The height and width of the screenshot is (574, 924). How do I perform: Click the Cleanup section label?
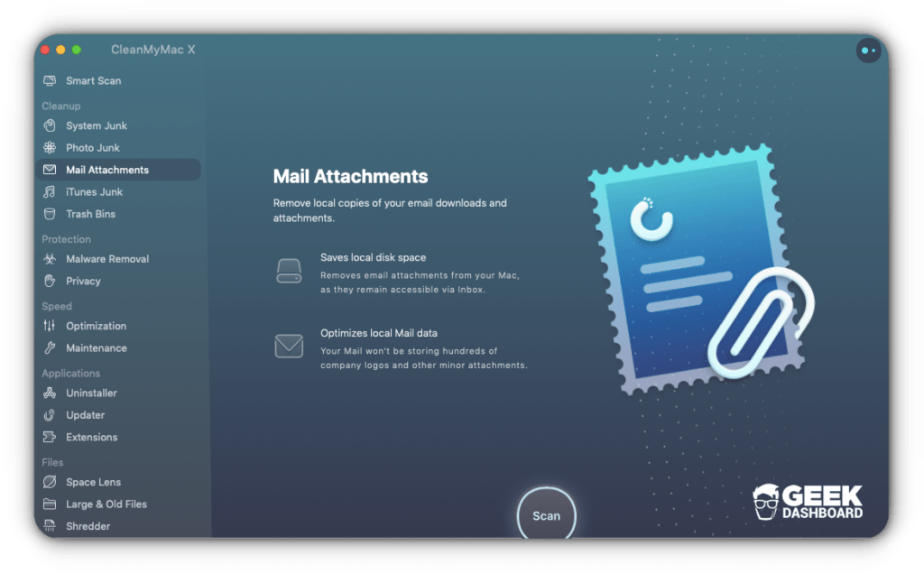click(x=60, y=106)
